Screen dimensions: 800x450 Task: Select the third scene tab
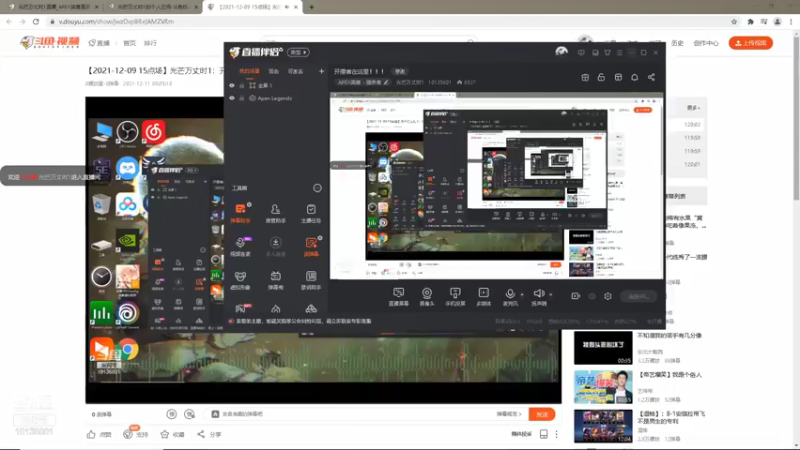click(x=295, y=71)
